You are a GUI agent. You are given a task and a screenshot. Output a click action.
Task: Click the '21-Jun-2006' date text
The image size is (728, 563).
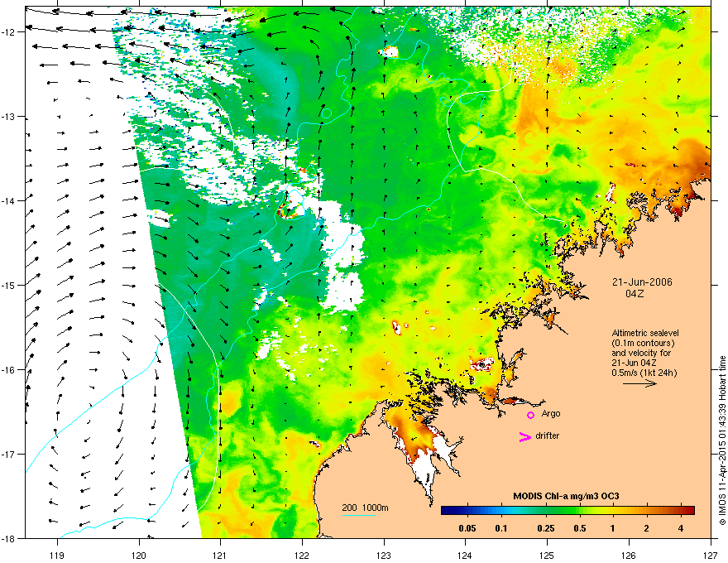642,282
